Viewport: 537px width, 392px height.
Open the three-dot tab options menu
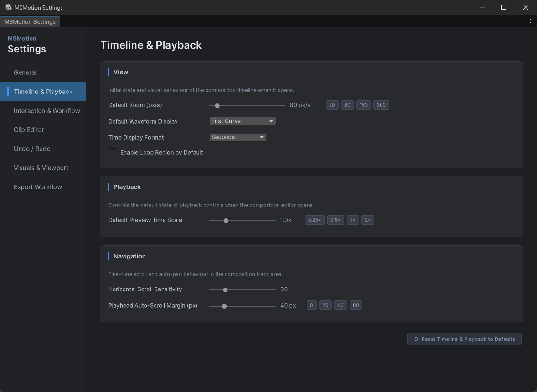click(x=530, y=21)
